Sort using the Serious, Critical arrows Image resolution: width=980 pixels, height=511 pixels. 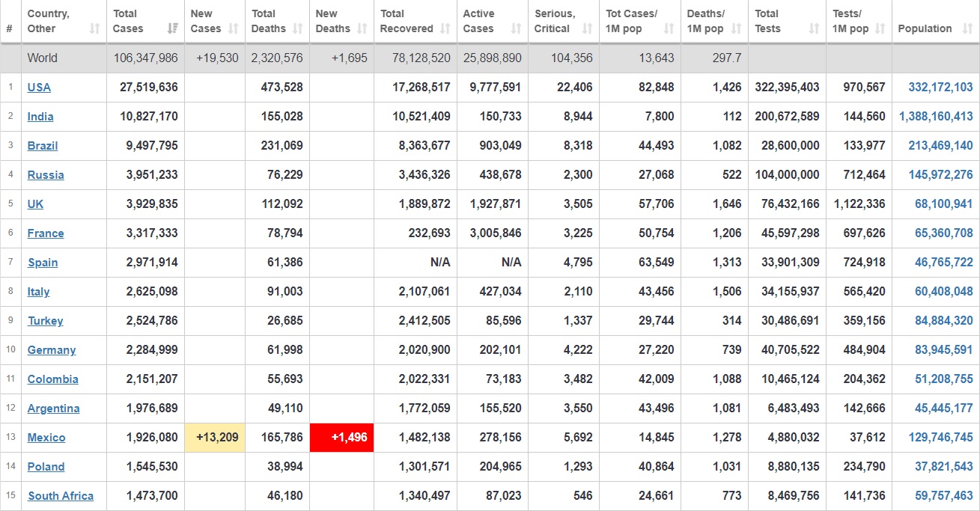588,28
